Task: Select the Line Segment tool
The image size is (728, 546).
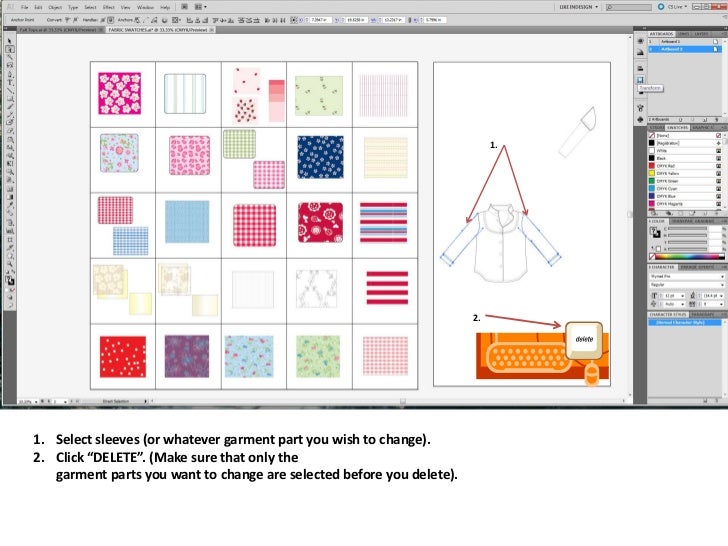Action: tap(10, 90)
